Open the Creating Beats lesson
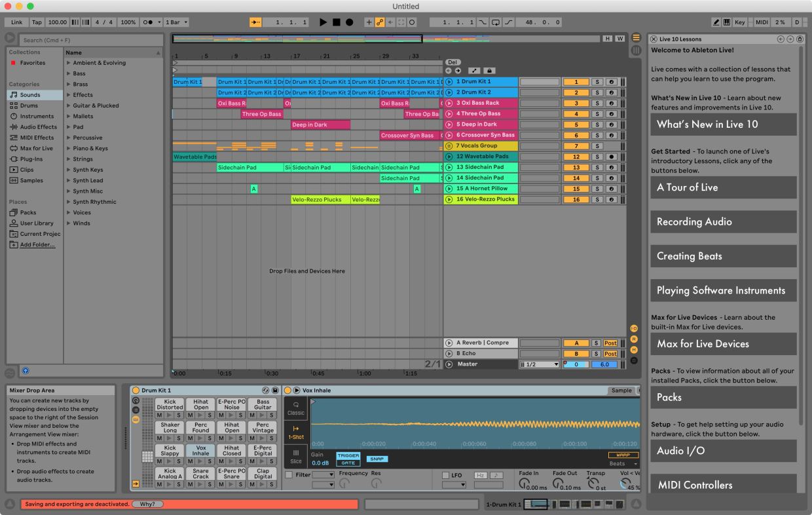This screenshot has height=515, width=812. (724, 256)
